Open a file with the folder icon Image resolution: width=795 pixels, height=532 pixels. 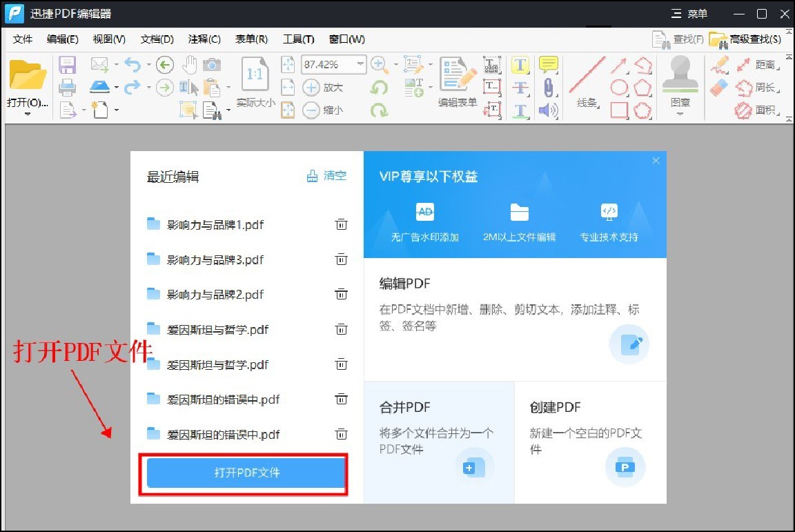pos(28,74)
